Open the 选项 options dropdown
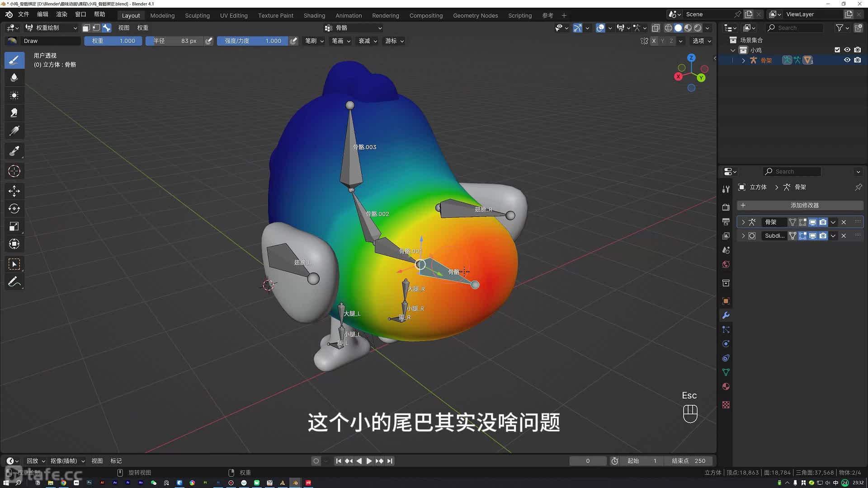 [702, 41]
